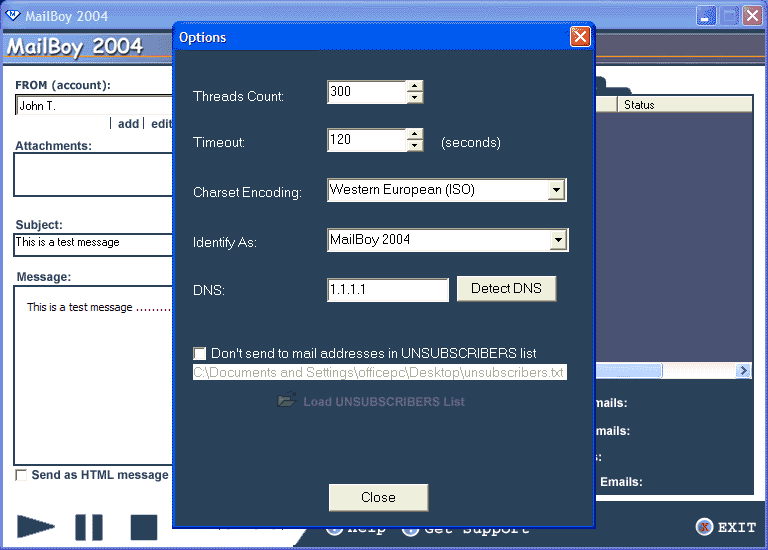
Task: Pause sending with the pause button
Action: [89, 527]
